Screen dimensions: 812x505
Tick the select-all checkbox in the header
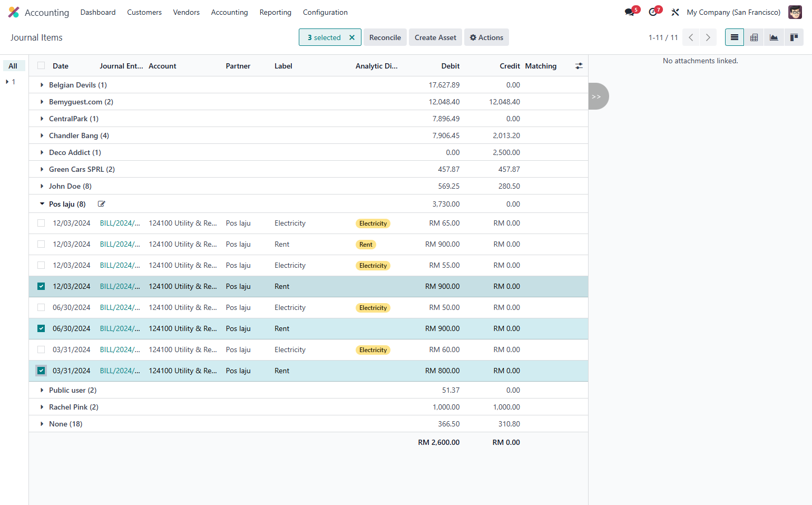(41, 66)
